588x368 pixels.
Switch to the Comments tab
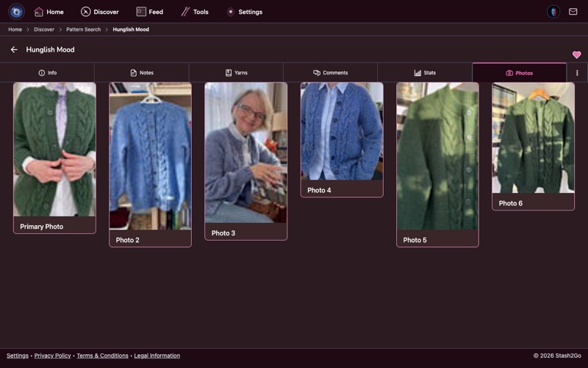(x=330, y=73)
